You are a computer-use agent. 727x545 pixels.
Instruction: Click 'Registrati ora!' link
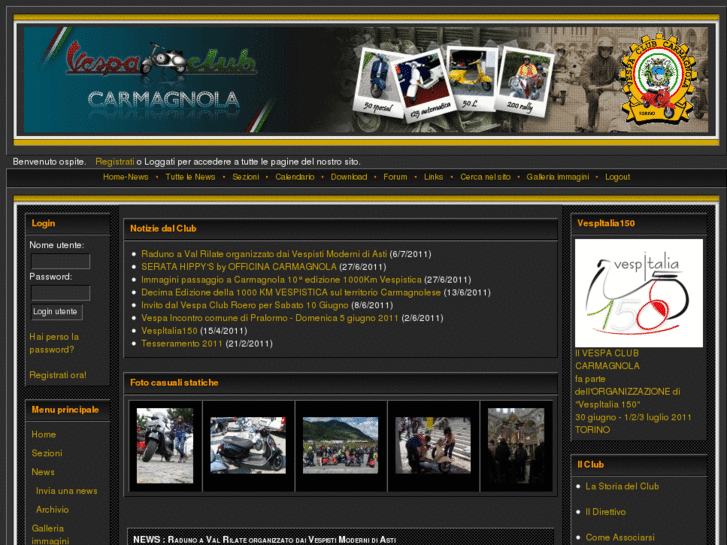coord(57,375)
